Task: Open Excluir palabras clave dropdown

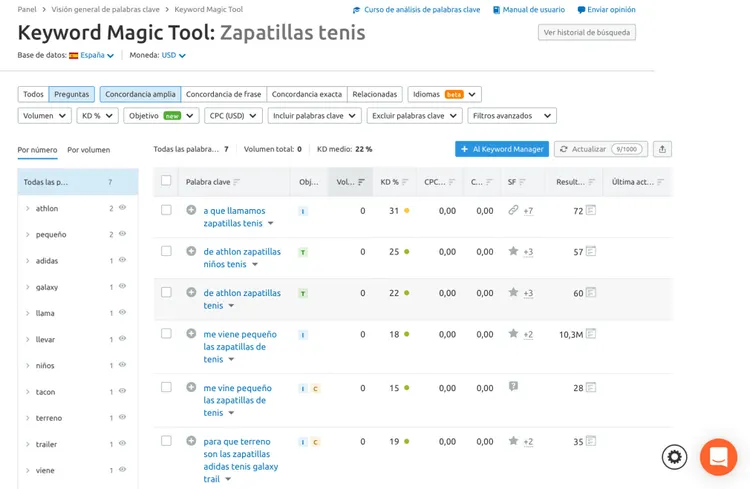Action: tap(414, 116)
